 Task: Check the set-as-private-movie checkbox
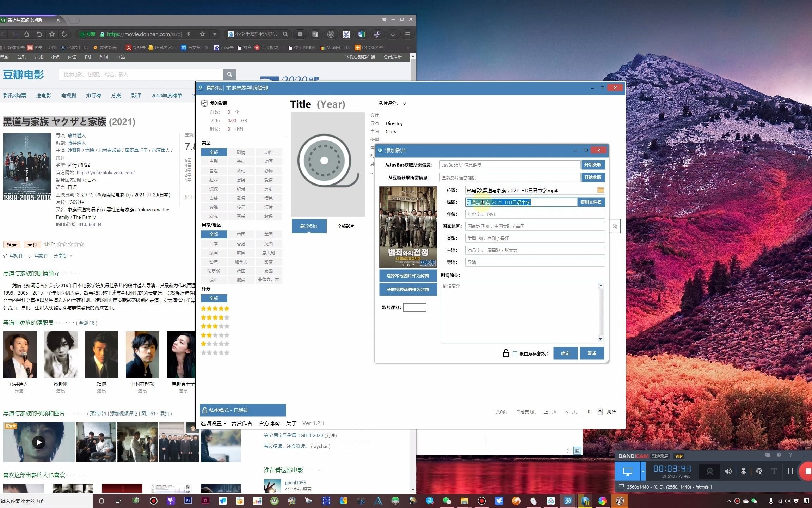point(515,353)
